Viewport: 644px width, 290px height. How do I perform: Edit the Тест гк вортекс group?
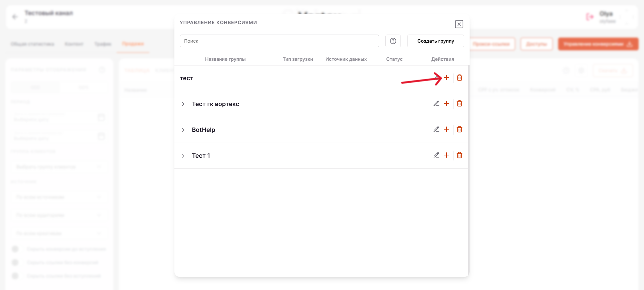pos(436,103)
